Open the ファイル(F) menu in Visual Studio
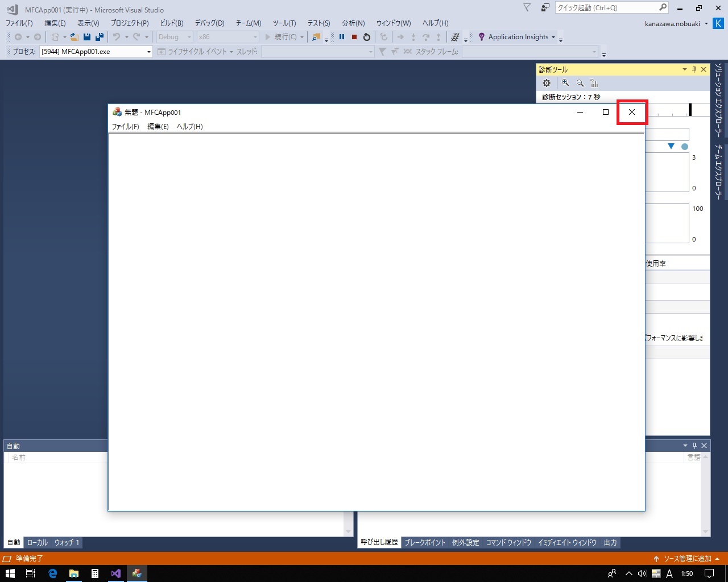The height and width of the screenshot is (582, 728). (19, 23)
